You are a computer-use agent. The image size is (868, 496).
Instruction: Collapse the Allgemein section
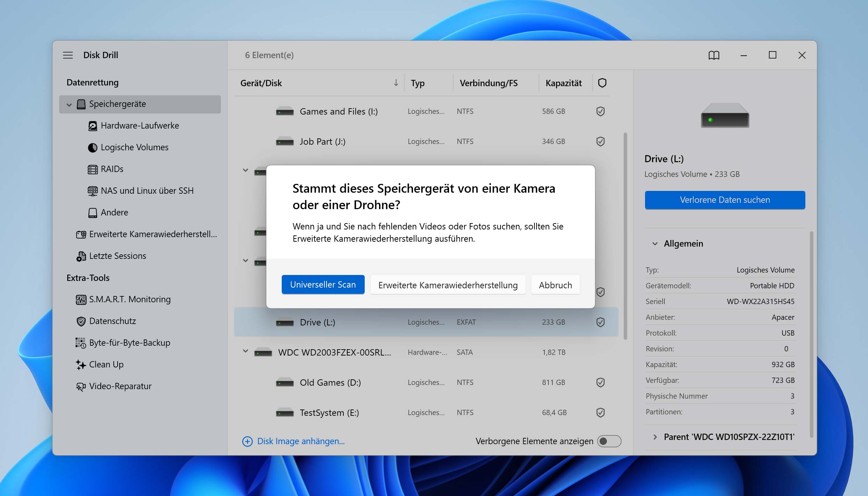coord(655,244)
